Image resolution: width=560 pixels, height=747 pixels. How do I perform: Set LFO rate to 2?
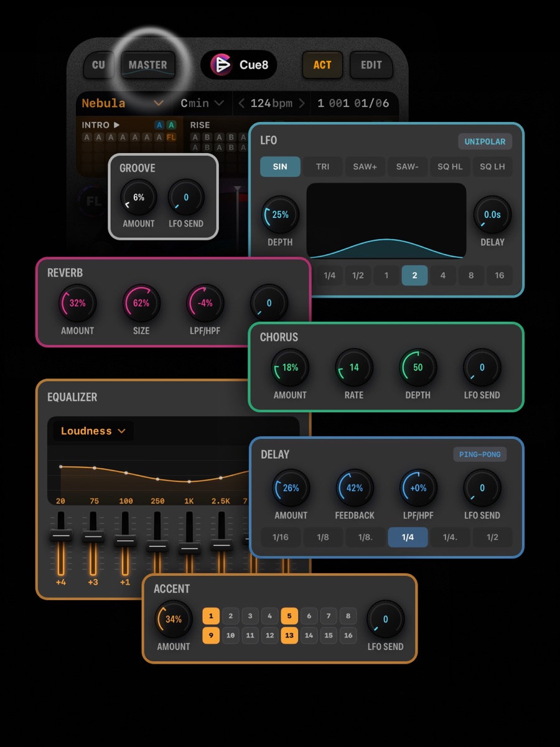(x=414, y=275)
